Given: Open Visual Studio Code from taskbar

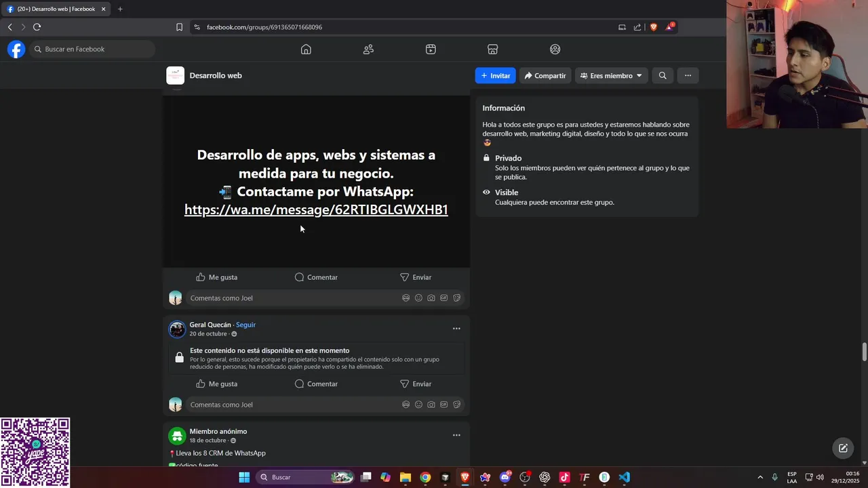Looking at the screenshot, I should click(624, 477).
